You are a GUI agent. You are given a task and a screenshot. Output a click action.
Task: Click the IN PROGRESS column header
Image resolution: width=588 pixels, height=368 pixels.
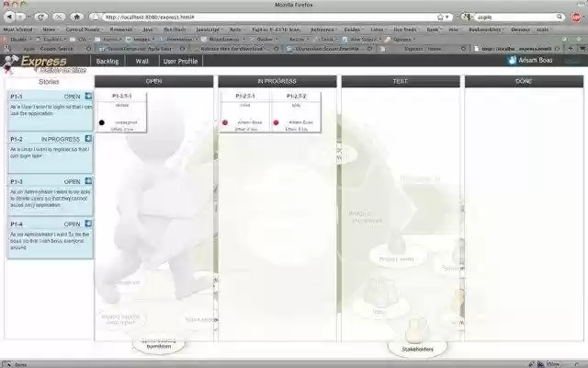pyautogui.click(x=277, y=81)
